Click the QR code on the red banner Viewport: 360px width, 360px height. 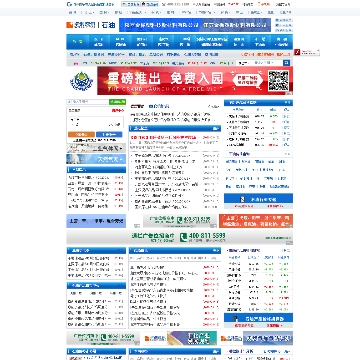(x=279, y=80)
